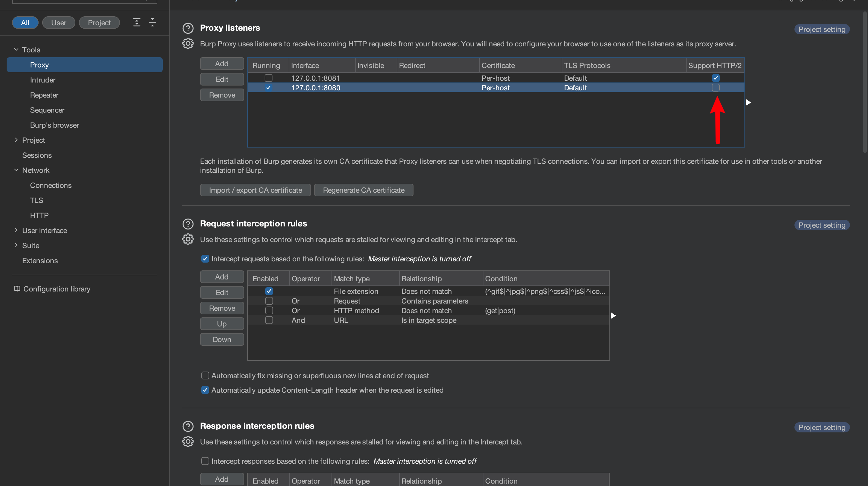Enable HTTP/2 support for 127.0.0.1:8080
The width and height of the screenshot is (868, 486).
pyautogui.click(x=716, y=88)
